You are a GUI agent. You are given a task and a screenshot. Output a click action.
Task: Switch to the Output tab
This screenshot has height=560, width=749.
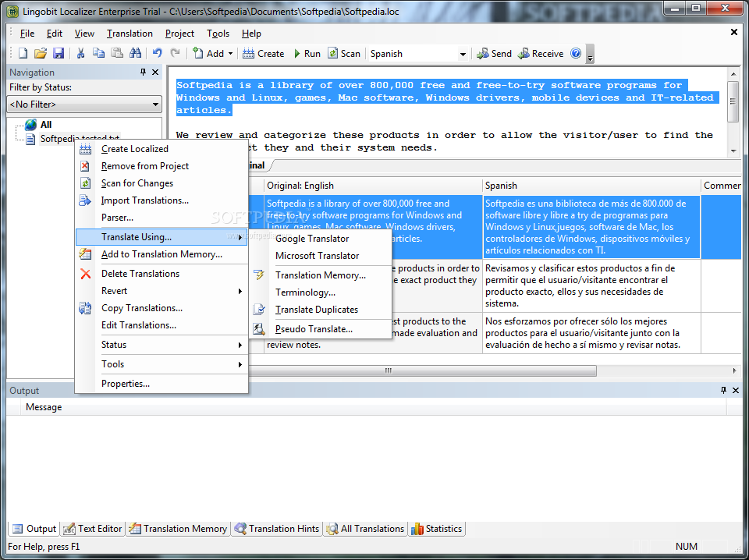[x=34, y=529]
